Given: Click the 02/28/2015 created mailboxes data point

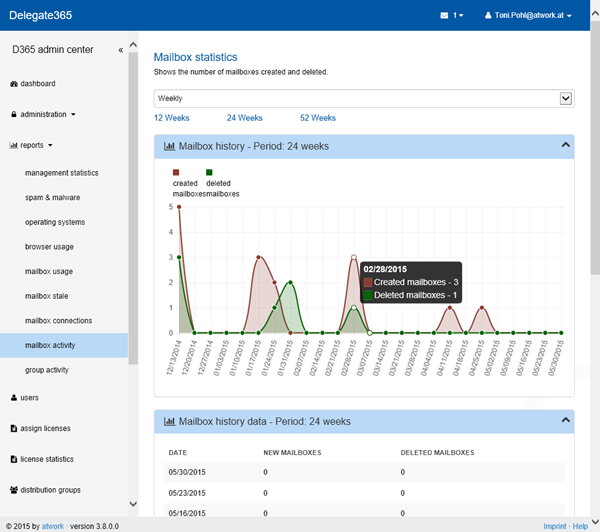Looking at the screenshot, I should click(353, 257).
